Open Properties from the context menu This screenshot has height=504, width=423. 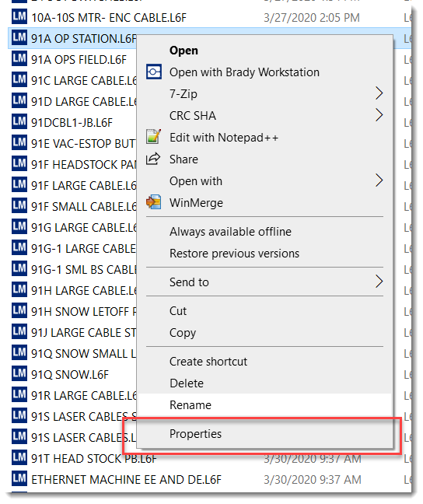click(195, 434)
